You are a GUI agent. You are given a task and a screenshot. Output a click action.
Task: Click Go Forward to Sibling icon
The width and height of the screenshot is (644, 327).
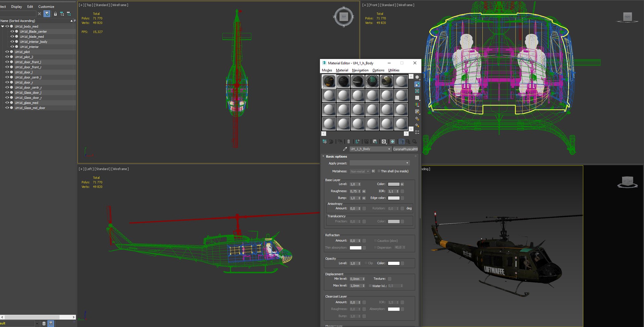415,142
